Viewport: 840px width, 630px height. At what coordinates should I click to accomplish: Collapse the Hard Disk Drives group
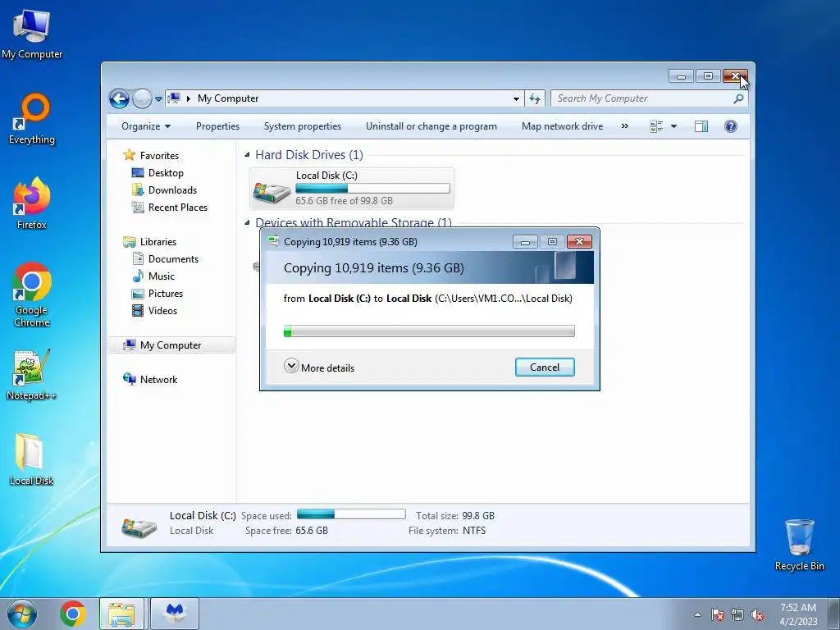pos(247,155)
